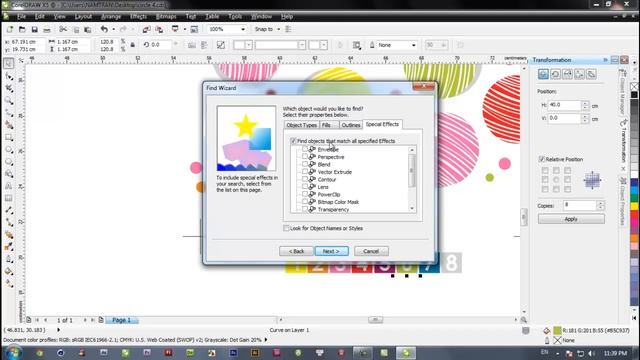Click Apply in Transformation docker
Screen dimensions: 640x360
571,219
